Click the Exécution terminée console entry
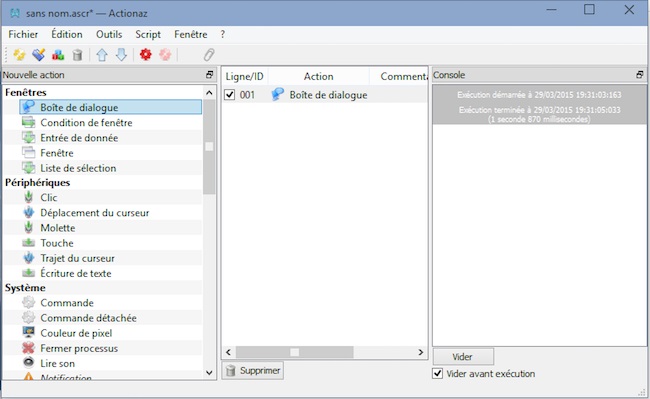This screenshot has width=650, height=399. click(x=539, y=114)
